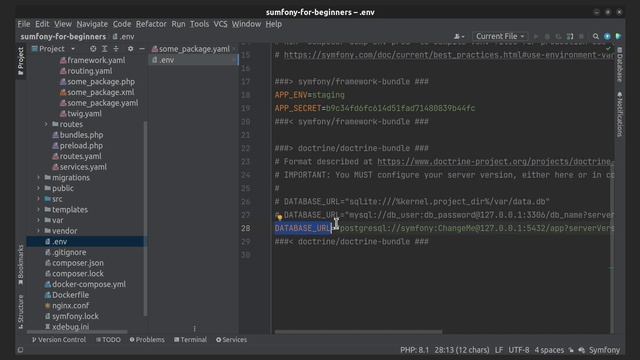Open the Terminal tool window
Viewport: 640px width, 360px height.
point(190,340)
